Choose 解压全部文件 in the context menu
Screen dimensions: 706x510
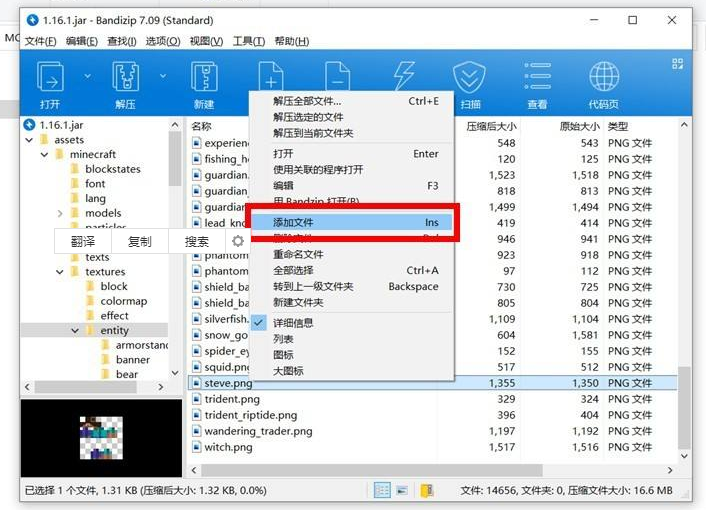pos(352,101)
